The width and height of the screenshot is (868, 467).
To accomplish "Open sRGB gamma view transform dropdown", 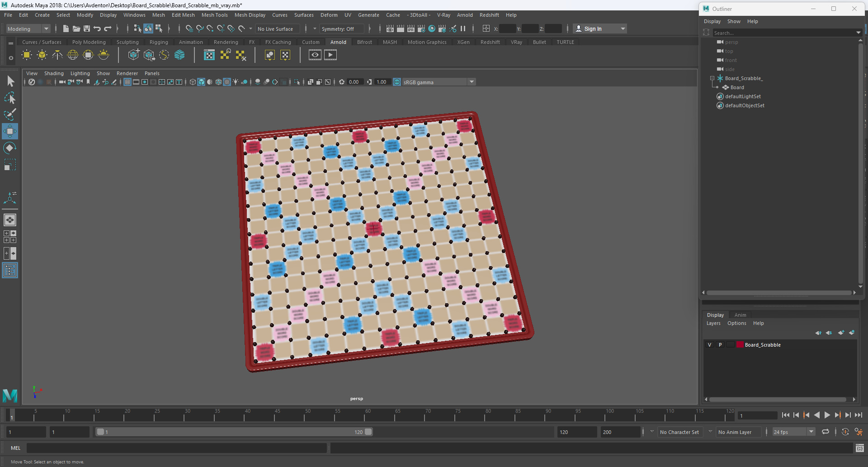I will 439,82.
